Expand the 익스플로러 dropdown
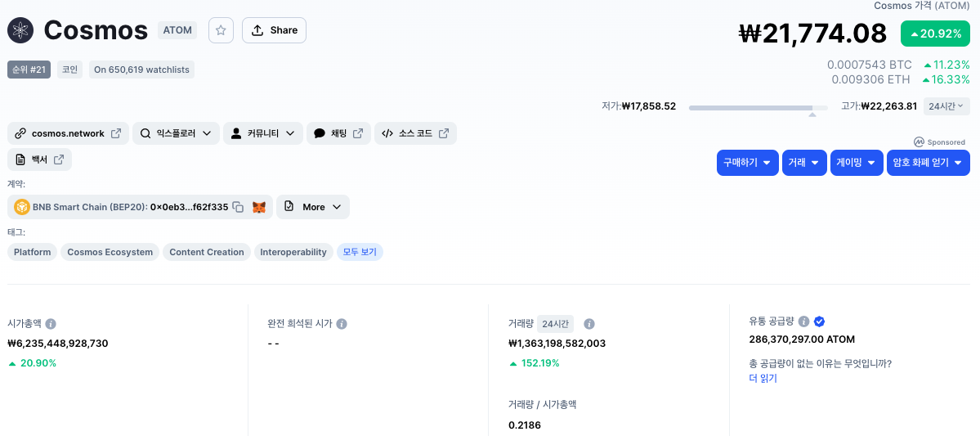Screen dimensions: 980x445 tap(177, 133)
